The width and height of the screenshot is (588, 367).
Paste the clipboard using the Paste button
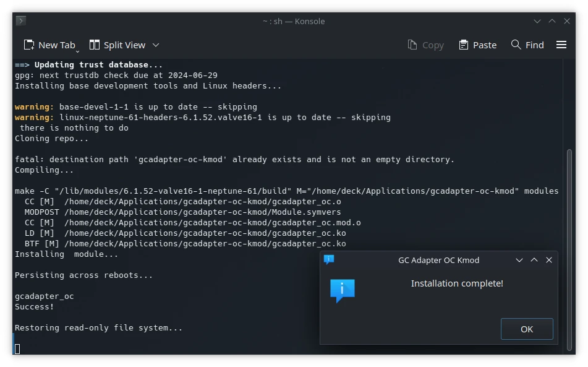click(x=478, y=45)
